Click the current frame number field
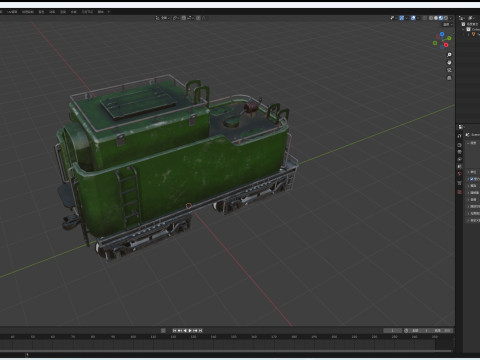 [x=393, y=330]
